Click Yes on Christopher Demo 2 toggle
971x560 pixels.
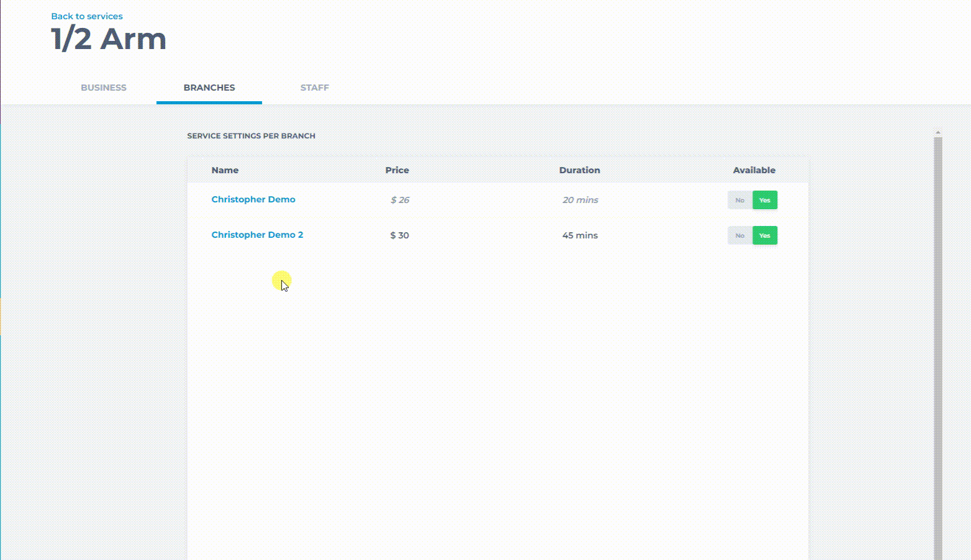coord(765,235)
